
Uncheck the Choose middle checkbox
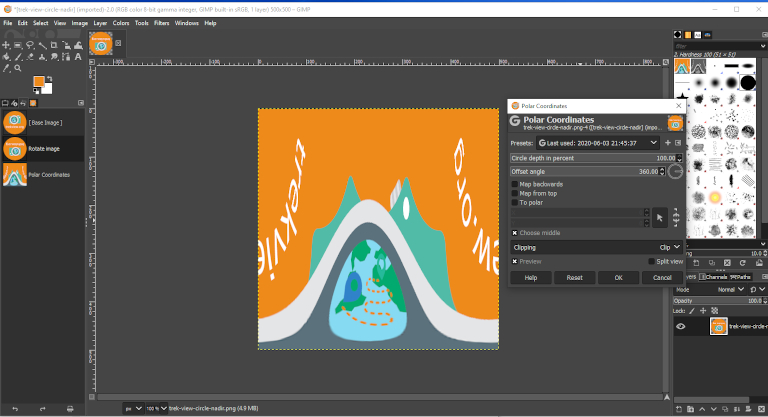pyautogui.click(x=514, y=233)
